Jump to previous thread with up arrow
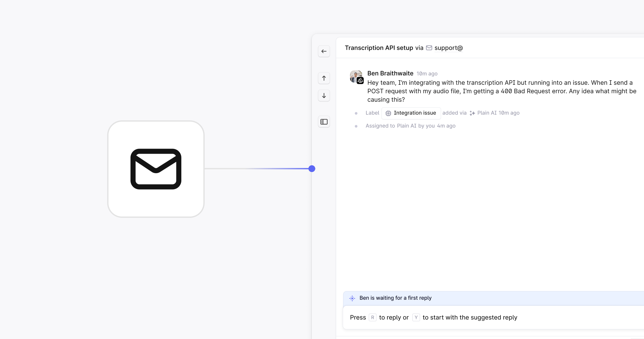Screen dimensions: 644x339 (x=324, y=78)
